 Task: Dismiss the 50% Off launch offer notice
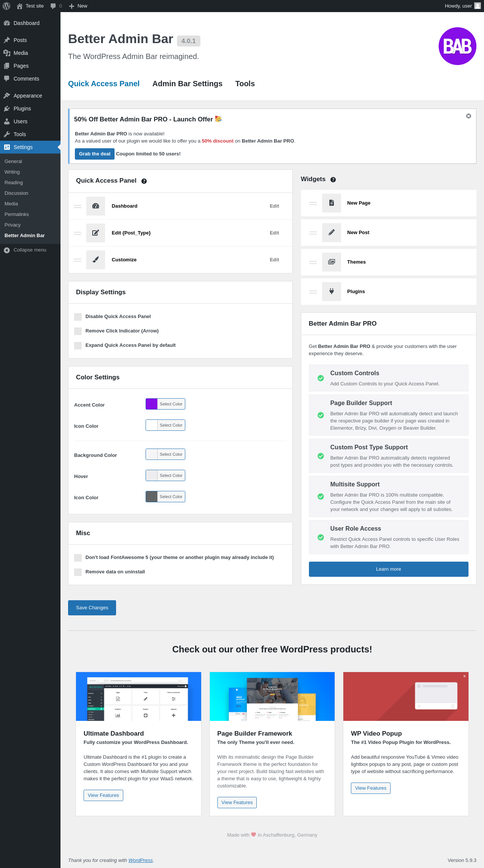point(468,116)
